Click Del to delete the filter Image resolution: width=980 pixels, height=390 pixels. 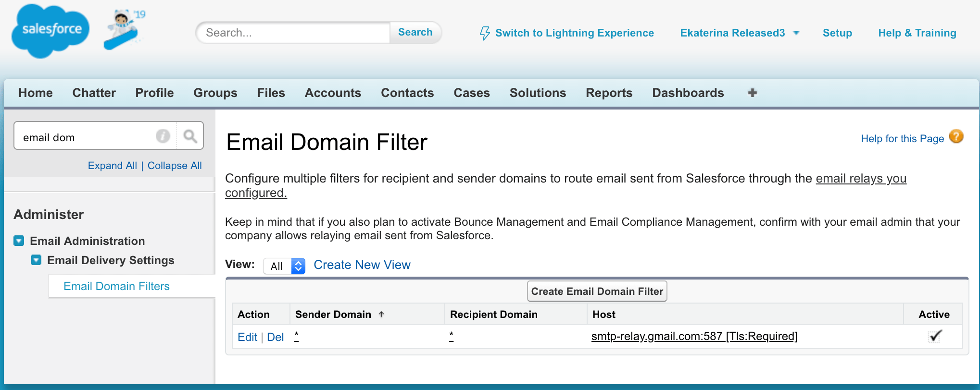tap(275, 337)
